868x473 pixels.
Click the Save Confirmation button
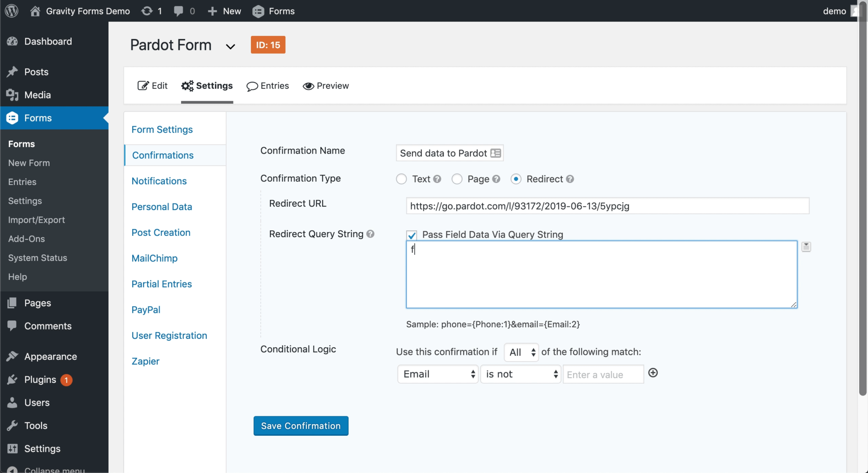tap(301, 426)
